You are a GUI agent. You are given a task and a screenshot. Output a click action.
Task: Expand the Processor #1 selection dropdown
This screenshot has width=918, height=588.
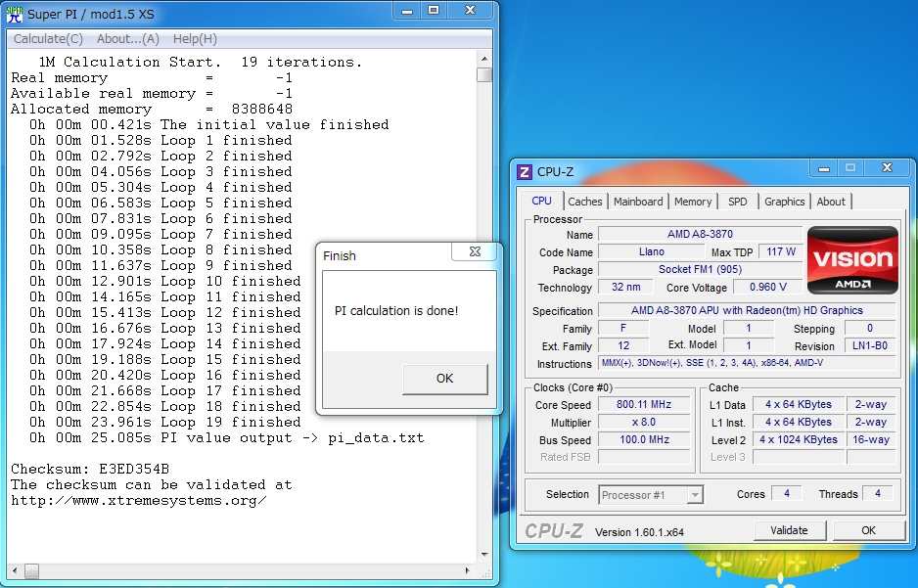(x=694, y=495)
